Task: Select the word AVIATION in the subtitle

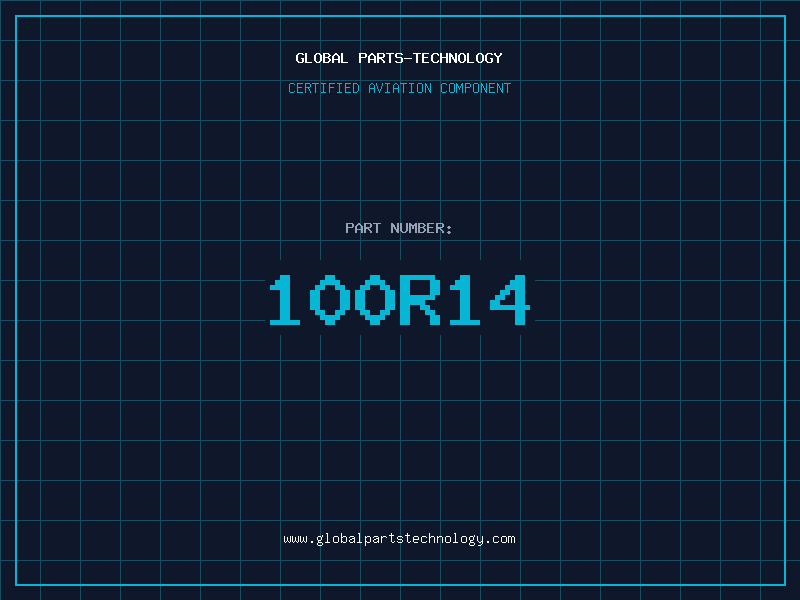Action: point(399,88)
